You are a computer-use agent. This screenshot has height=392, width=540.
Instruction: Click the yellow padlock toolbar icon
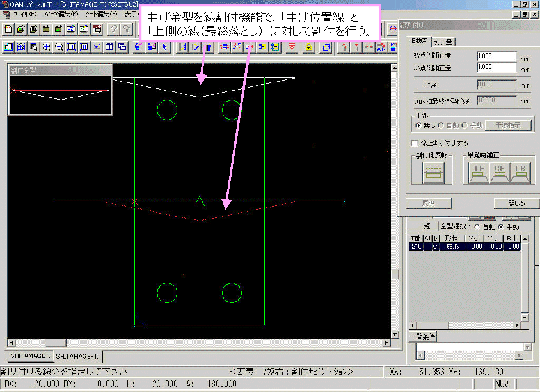pos(309,47)
